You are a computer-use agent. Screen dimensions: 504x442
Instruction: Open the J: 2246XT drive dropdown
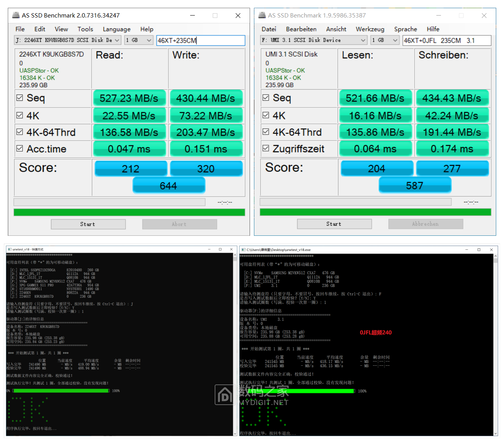[x=68, y=40]
